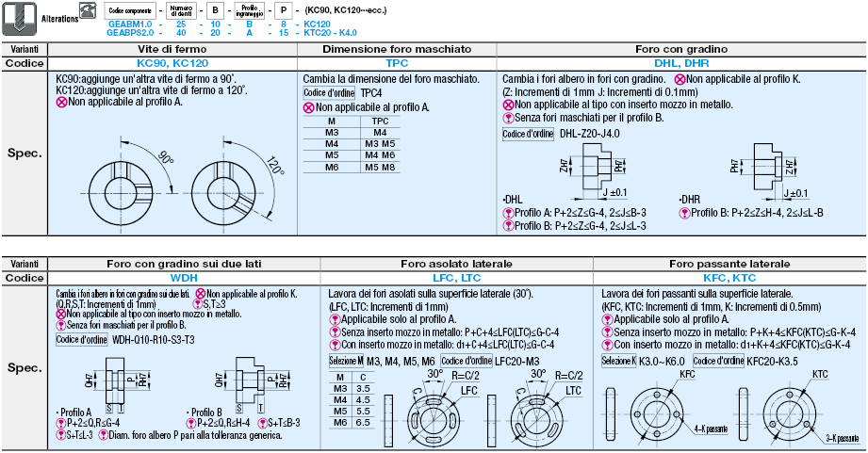This screenshot has width=868, height=453.
Task: Open the 'KFC, KTC' code link
Action: [729, 278]
